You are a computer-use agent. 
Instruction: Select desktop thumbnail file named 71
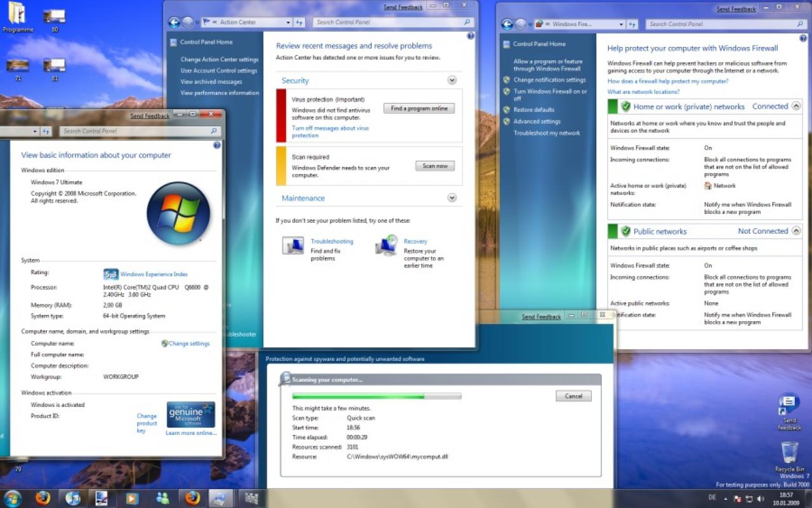click(18, 69)
